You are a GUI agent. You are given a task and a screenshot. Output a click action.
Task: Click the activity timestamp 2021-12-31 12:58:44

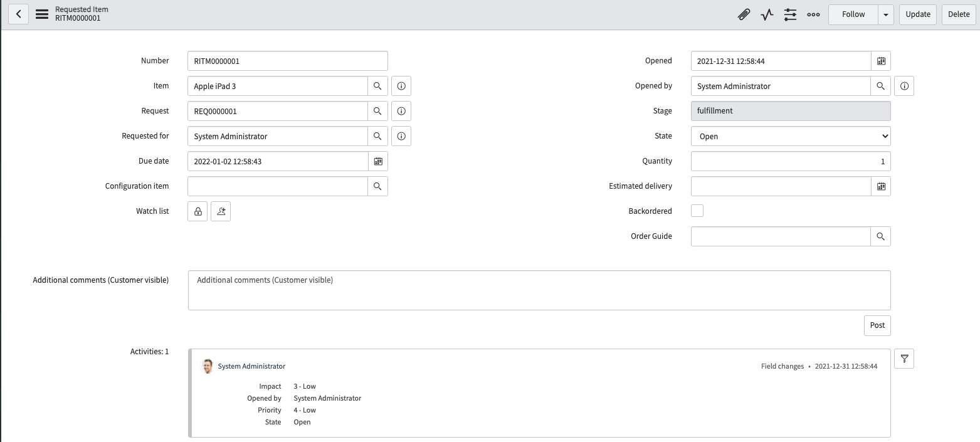coord(846,366)
